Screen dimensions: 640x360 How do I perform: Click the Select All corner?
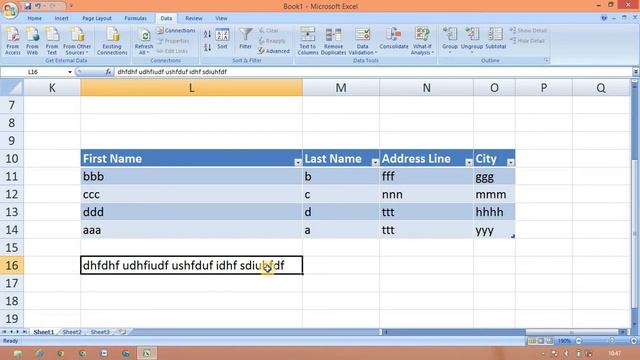click(11, 88)
